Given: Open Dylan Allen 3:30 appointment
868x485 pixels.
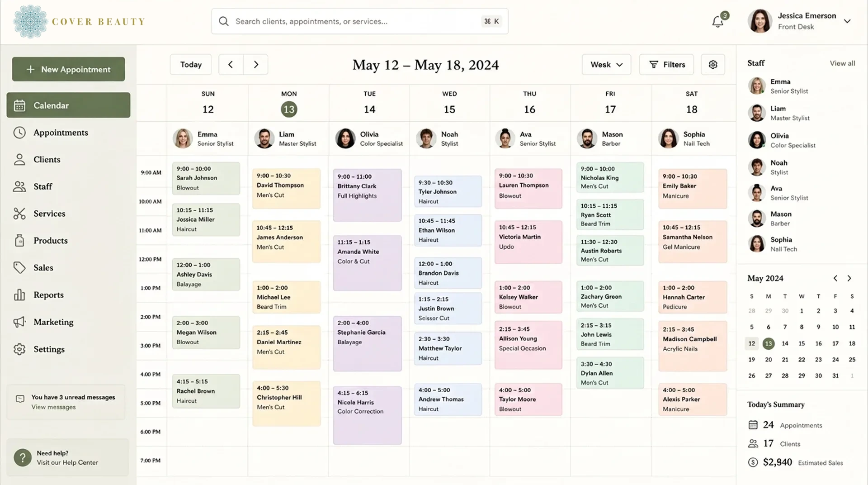Looking at the screenshot, I should pos(610,373).
